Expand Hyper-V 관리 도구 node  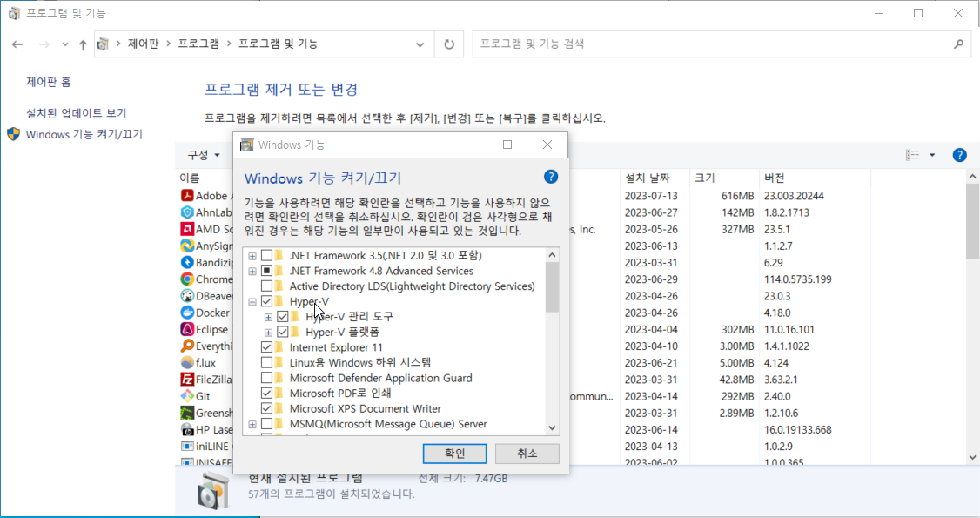click(x=268, y=318)
